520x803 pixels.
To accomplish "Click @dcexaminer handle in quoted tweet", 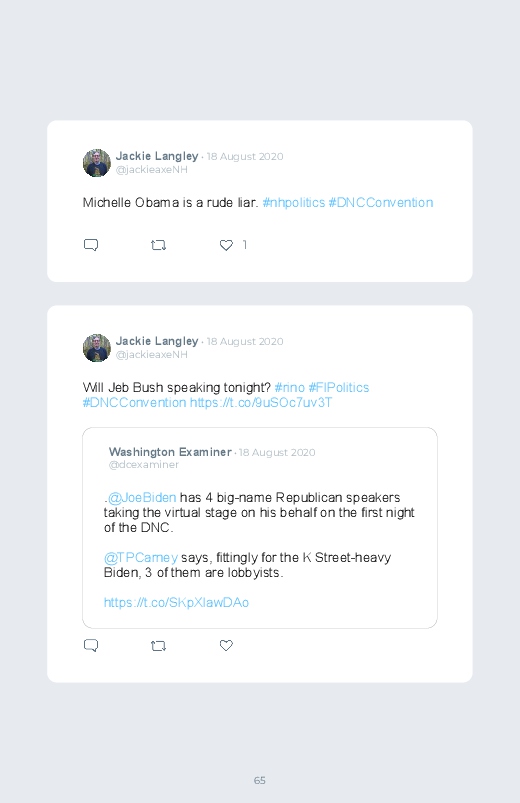I will (143, 465).
